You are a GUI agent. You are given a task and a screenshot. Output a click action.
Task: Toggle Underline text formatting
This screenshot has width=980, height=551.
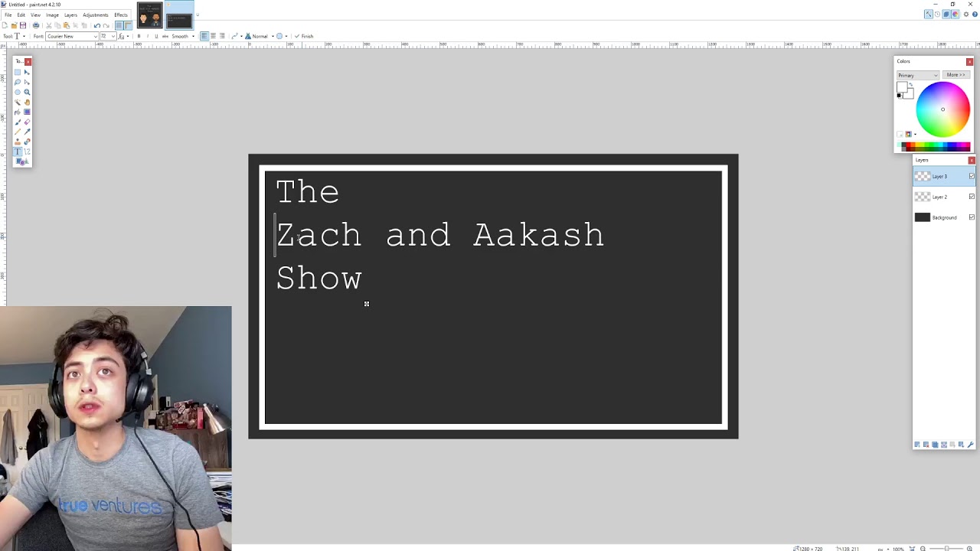[x=156, y=36]
